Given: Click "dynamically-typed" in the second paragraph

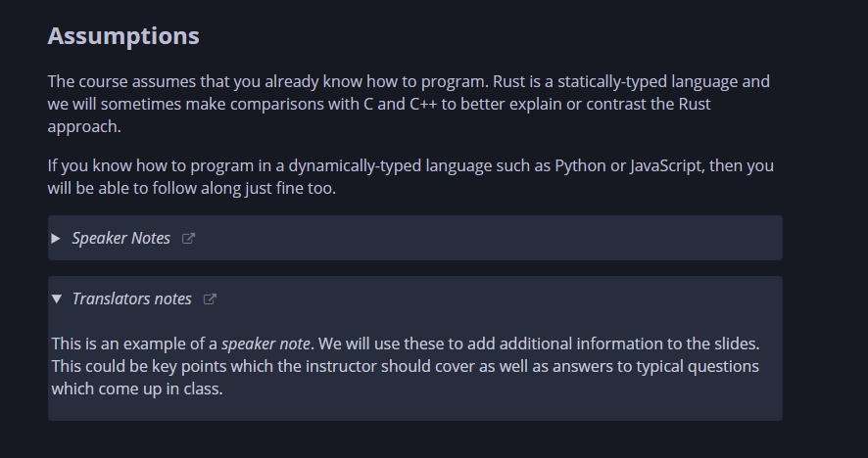Looking at the screenshot, I should point(355,166).
